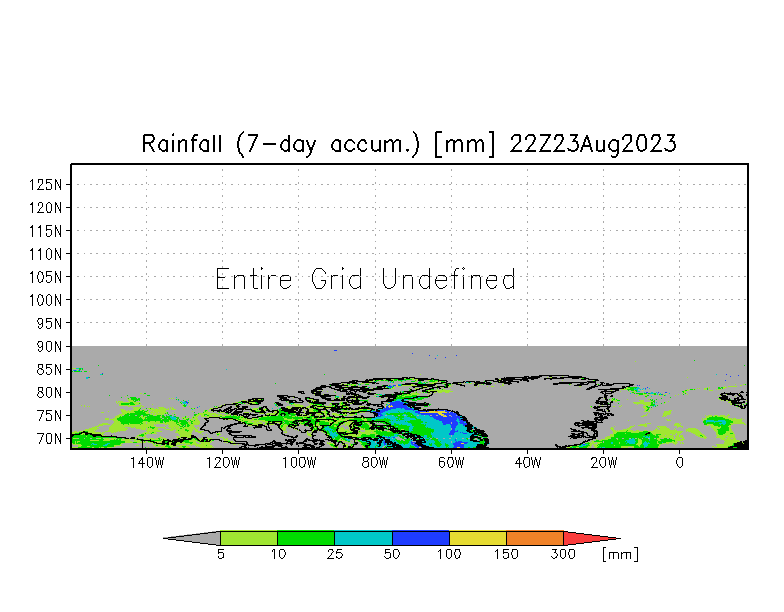Click the cyan 25-50 legend swatch
The width and height of the screenshot is (784, 612).
click(x=364, y=538)
